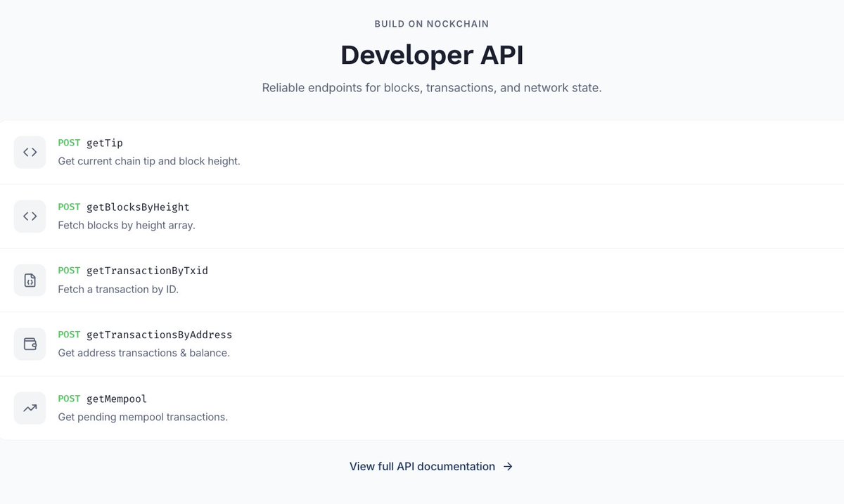The width and height of the screenshot is (844, 504).
Task: Click the POST label of getTransactionsByAddress
Action: click(x=70, y=335)
